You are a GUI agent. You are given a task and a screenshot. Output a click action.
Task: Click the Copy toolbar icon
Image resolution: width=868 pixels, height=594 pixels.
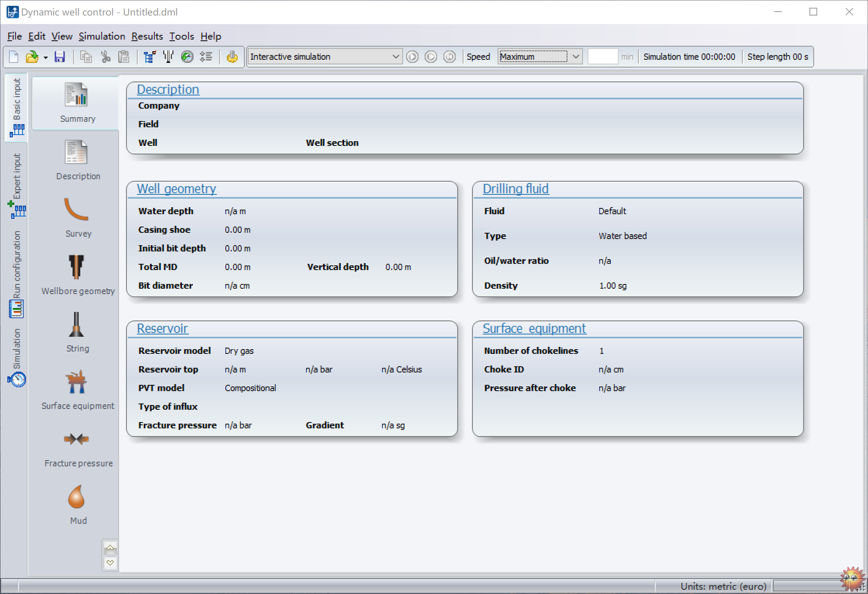[86, 57]
